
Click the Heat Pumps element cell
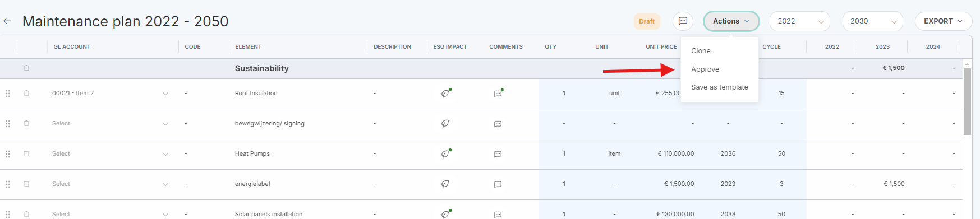pos(252,154)
